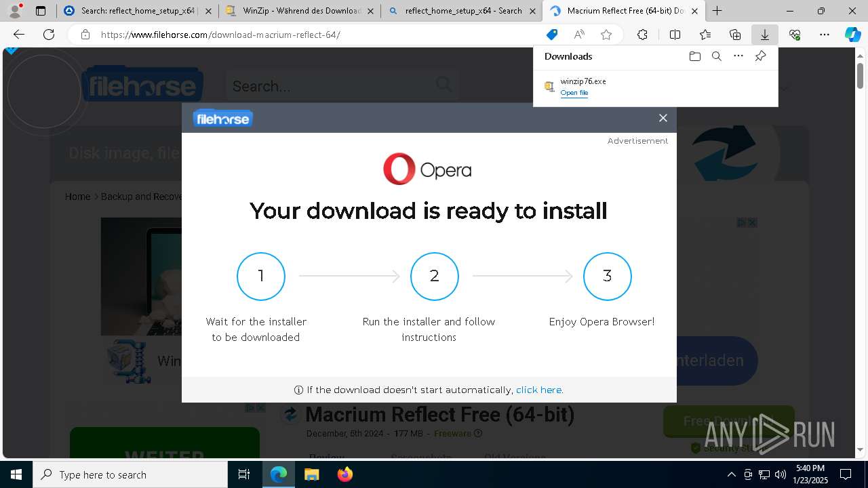The width and height of the screenshot is (868, 488).
Task: Click the Windows taskbar search box
Action: pyautogui.click(x=130, y=474)
